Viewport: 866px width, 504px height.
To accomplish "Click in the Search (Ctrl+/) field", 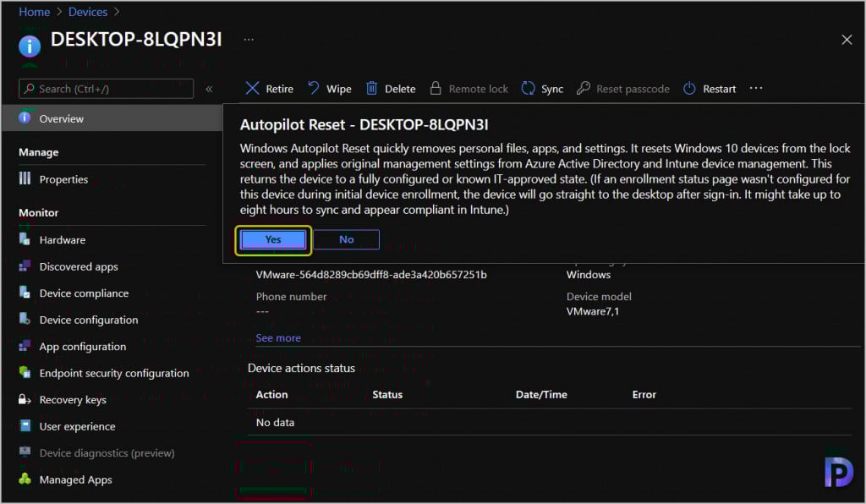I will (106, 89).
